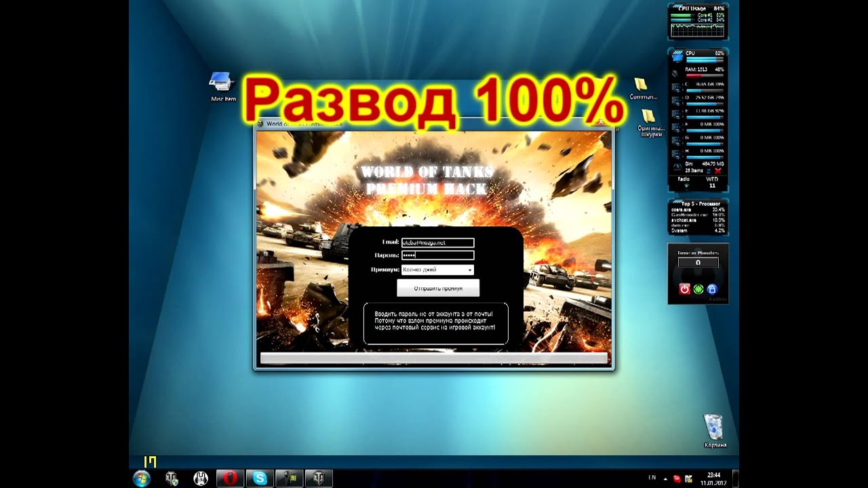868x488 pixels.
Task: Click the round white-logo taskbar icon
Action: click(201, 479)
